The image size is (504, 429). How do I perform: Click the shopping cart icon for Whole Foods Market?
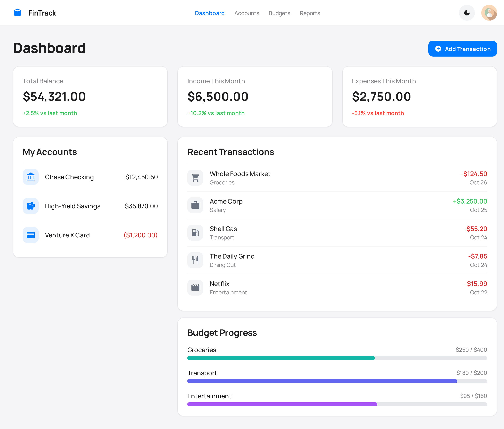click(195, 177)
